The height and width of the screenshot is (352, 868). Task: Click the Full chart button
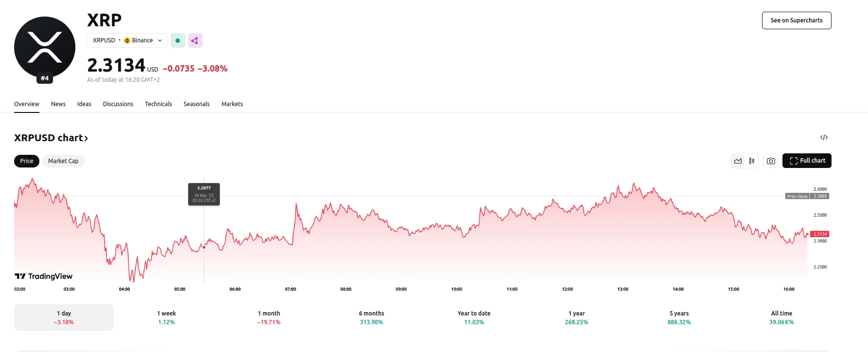807,161
